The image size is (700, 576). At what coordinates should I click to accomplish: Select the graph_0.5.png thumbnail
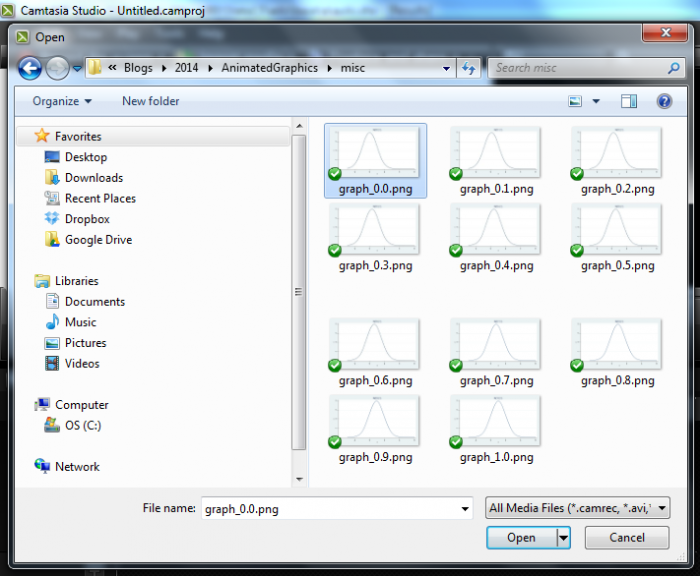pos(617,231)
